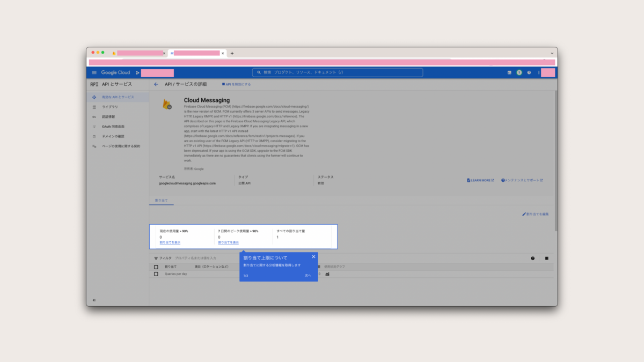This screenshot has width=644, height=362.
Task: Click the 'API を無効にする' button
Action: coord(237,84)
